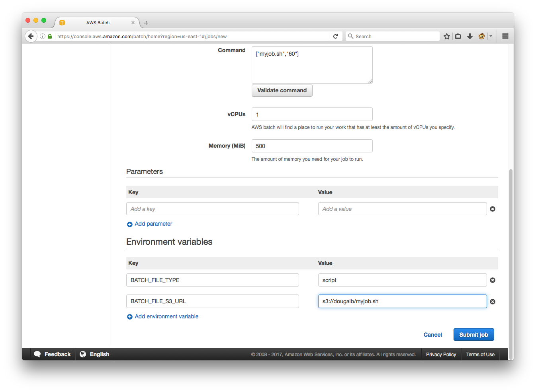
Task: Click the browser back arrow button
Action: 31,36
